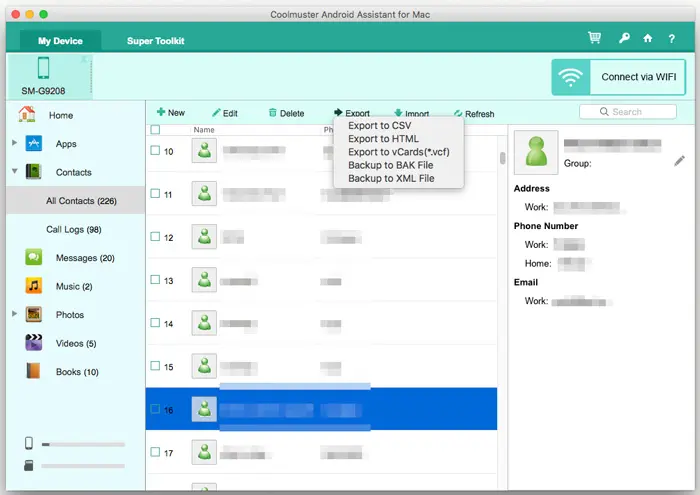Viewport: 700px width, 495px height.
Task: Open the shopping cart icon
Action: [594, 38]
